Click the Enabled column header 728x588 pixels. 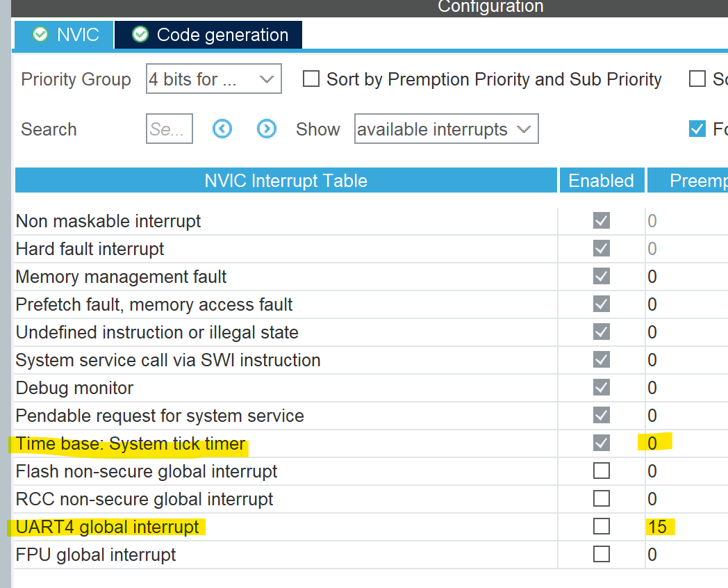pos(601,181)
